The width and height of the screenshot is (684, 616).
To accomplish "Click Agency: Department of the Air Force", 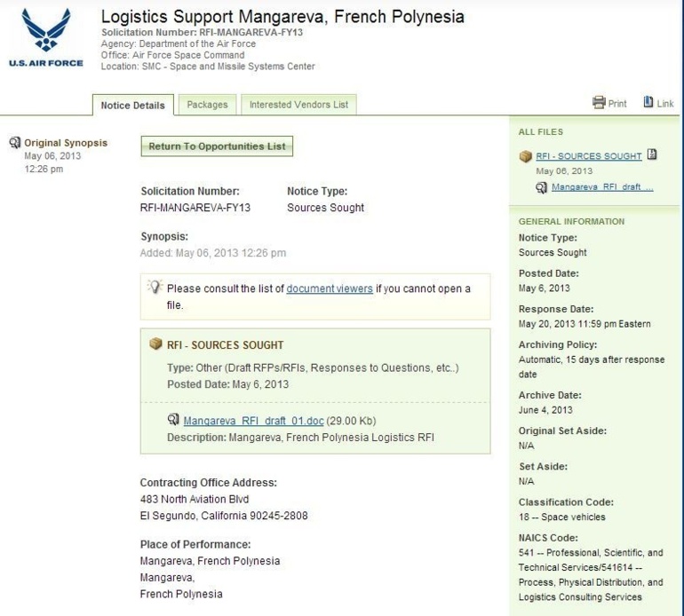I will click(179, 43).
